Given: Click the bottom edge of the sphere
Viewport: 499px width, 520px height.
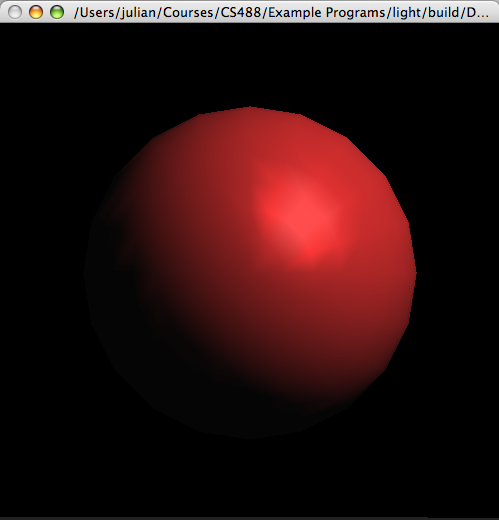Looking at the screenshot, I should click(x=250, y=437).
